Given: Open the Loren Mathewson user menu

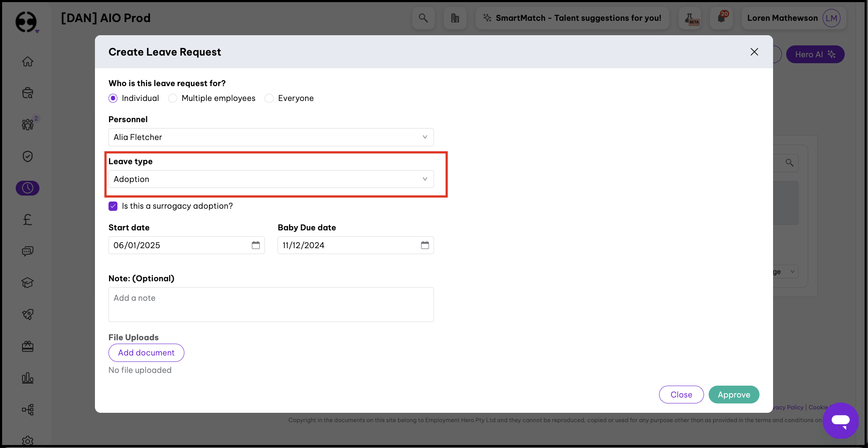Looking at the screenshot, I should click(793, 18).
